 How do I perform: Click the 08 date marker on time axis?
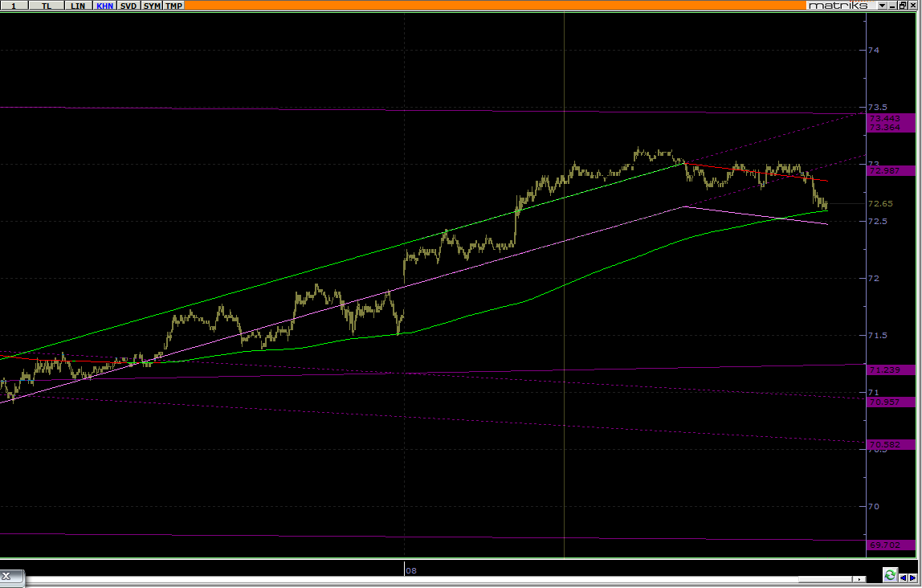tap(411, 570)
